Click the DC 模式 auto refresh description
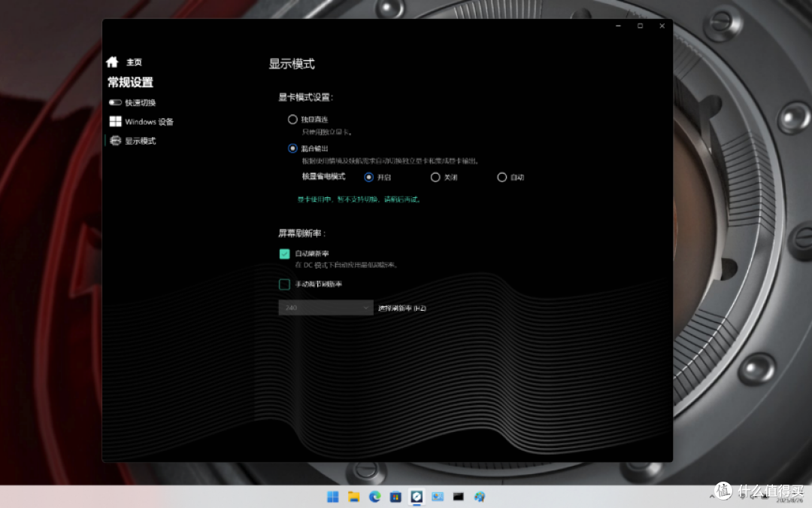 point(347,265)
